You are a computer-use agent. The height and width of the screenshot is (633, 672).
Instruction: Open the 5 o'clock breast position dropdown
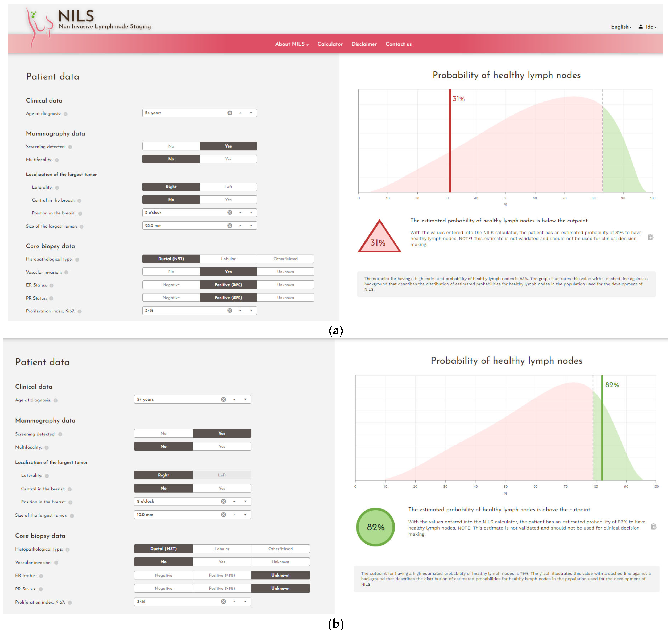click(251, 213)
